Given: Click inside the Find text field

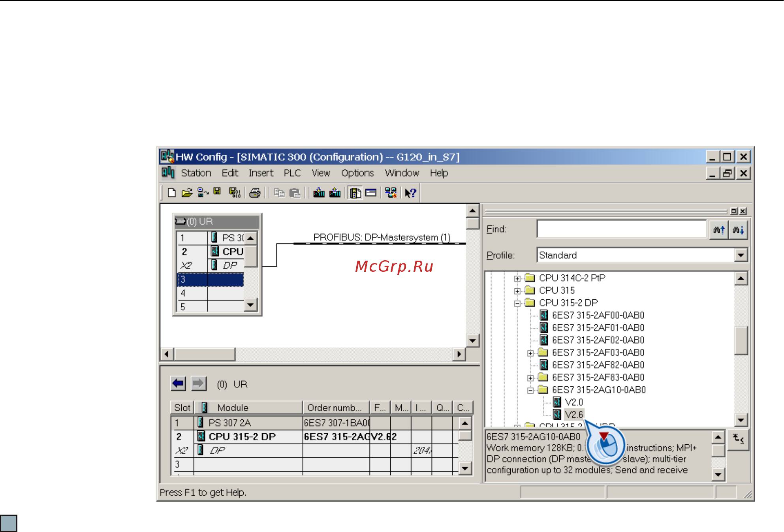Looking at the screenshot, I should click(x=621, y=229).
